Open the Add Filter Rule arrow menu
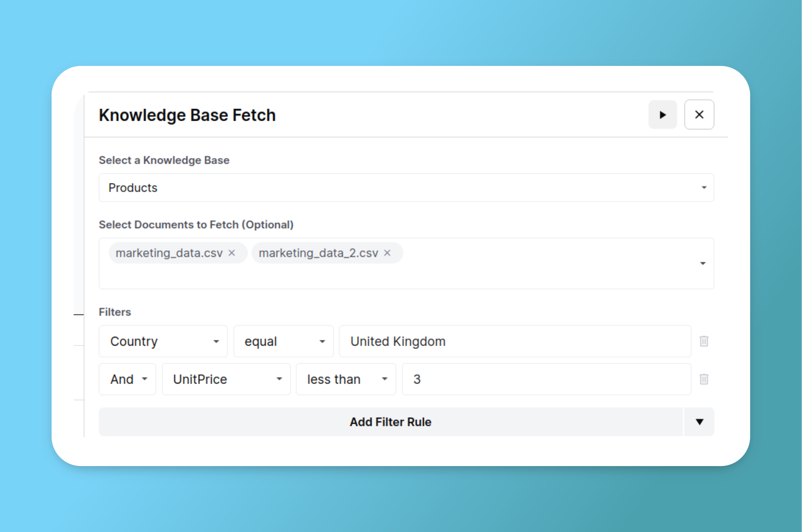This screenshot has width=802, height=532. [699, 422]
